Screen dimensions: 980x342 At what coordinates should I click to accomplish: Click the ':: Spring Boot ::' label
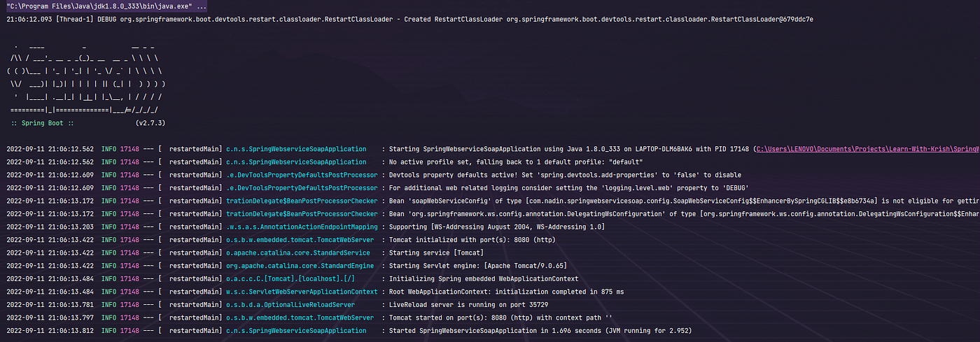pyautogui.click(x=42, y=123)
